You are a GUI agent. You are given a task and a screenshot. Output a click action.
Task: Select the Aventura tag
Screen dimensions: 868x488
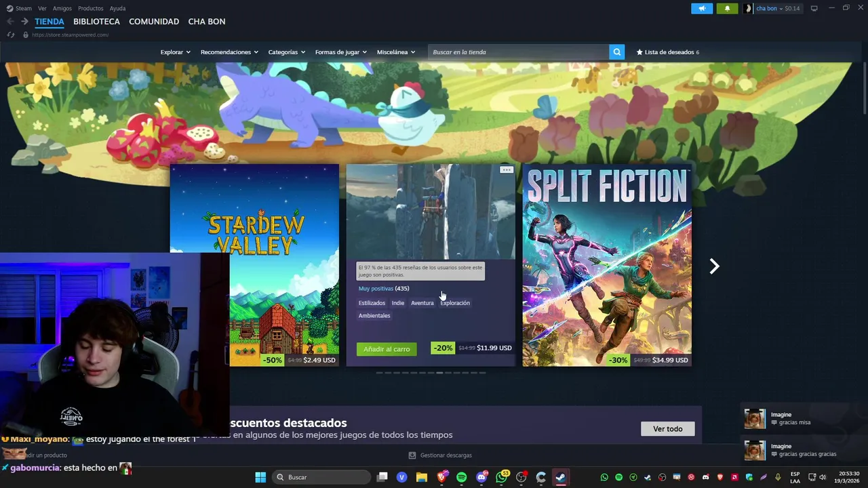tap(422, 303)
